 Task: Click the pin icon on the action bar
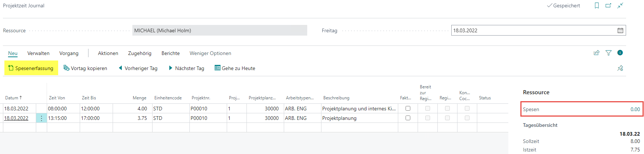[620, 68]
